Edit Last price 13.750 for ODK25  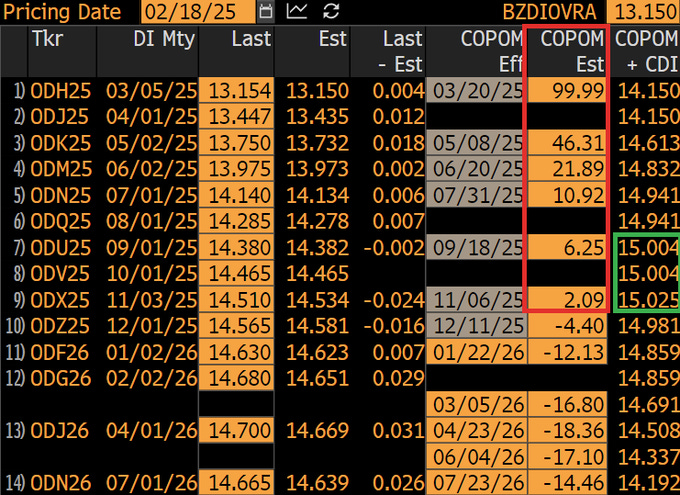[x=236, y=143]
